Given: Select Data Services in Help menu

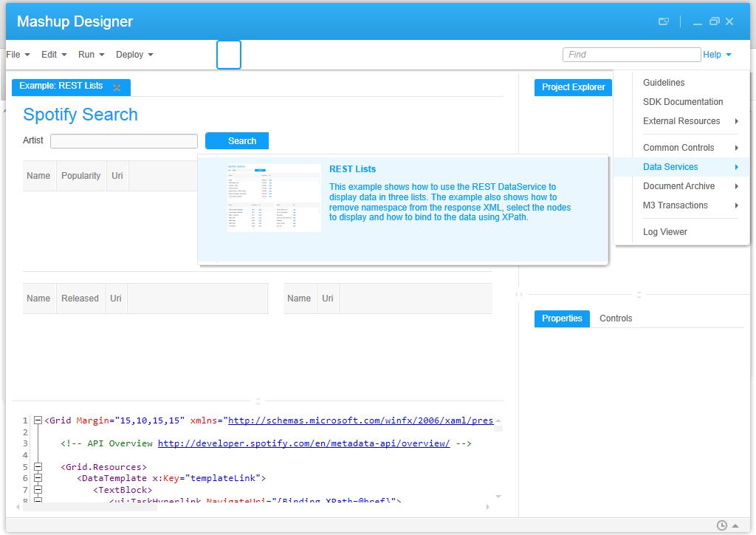Looking at the screenshot, I should point(670,167).
